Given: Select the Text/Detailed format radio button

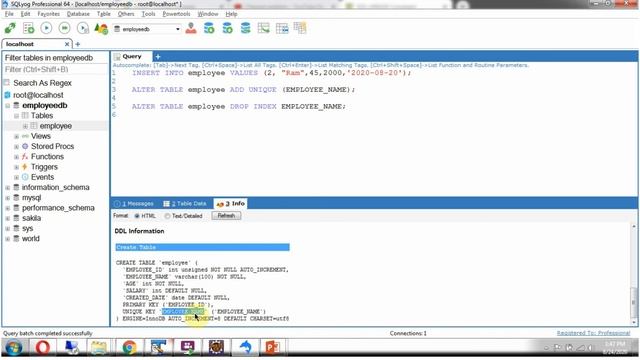Looking at the screenshot, I should click(167, 216).
